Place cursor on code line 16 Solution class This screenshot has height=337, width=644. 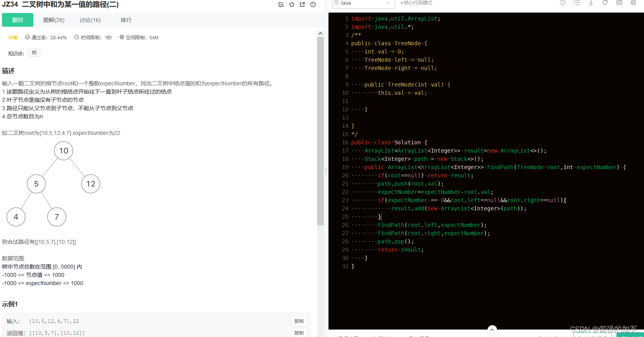[389, 142]
